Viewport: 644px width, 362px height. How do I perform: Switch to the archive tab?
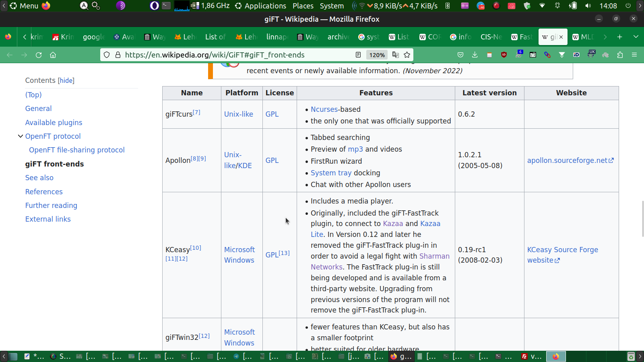coord(338,37)
